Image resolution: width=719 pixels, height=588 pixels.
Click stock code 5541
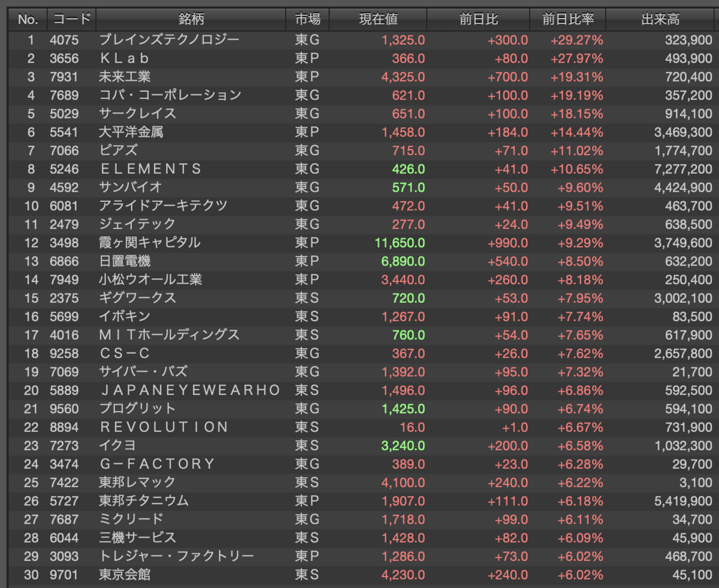64,132
